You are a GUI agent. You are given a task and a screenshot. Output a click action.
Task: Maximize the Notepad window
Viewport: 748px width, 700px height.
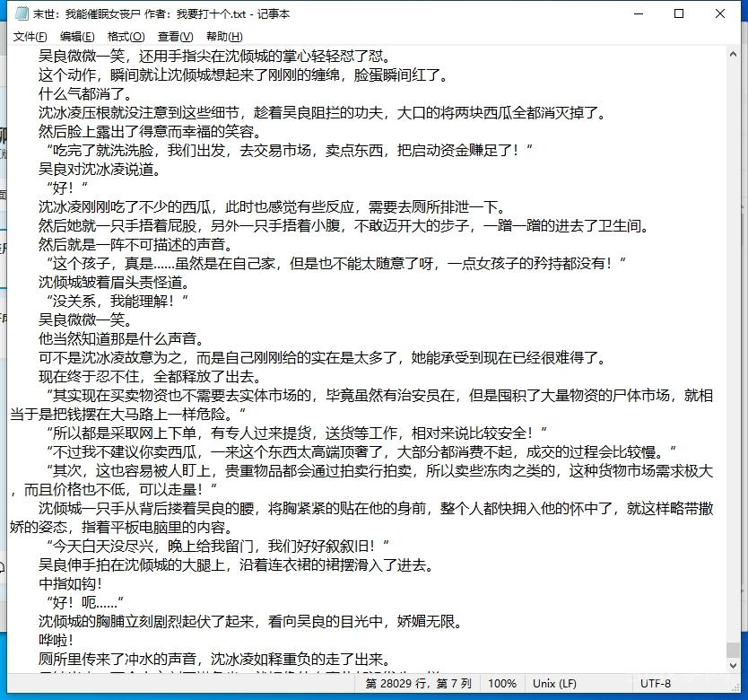tap(679, 13)
